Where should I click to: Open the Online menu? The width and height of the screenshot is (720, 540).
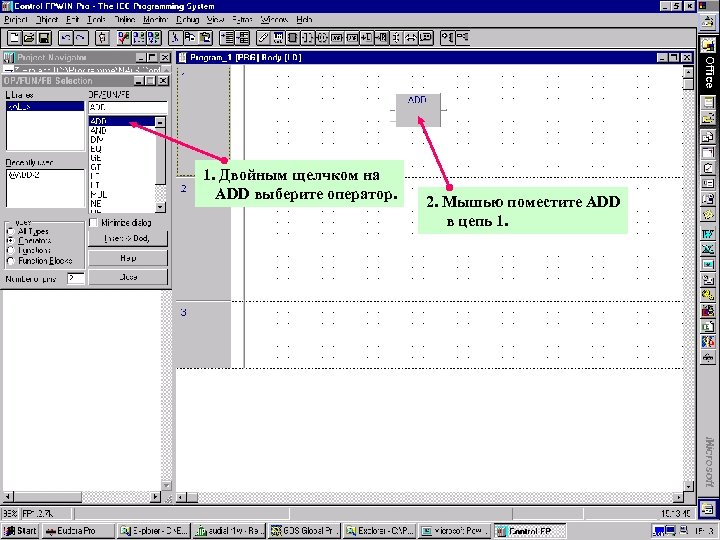click(124, 20)
